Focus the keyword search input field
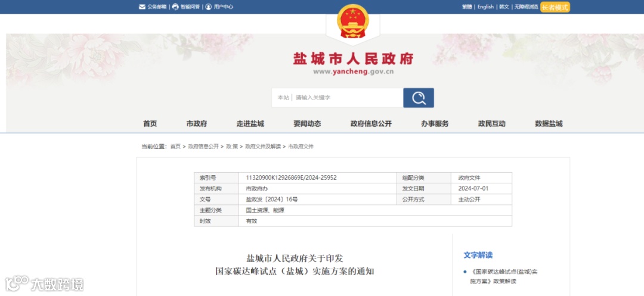Viewport: 644px width, 296px height. pos(348,98)
